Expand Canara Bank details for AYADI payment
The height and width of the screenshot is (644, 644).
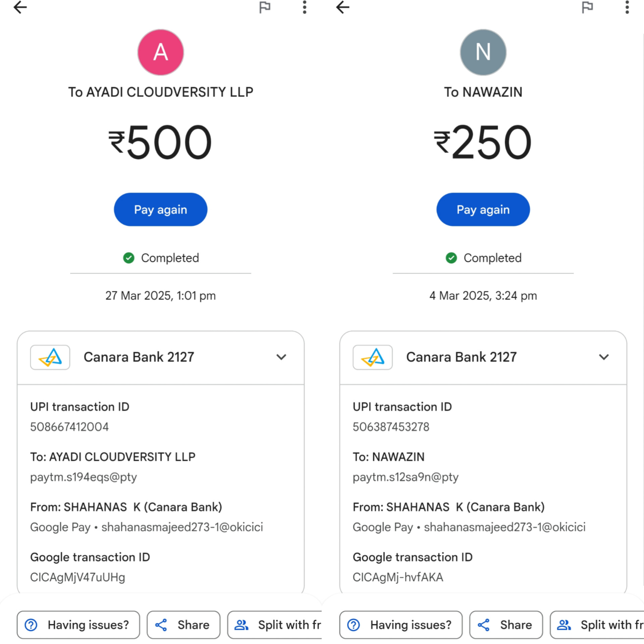tap(281, 357)
